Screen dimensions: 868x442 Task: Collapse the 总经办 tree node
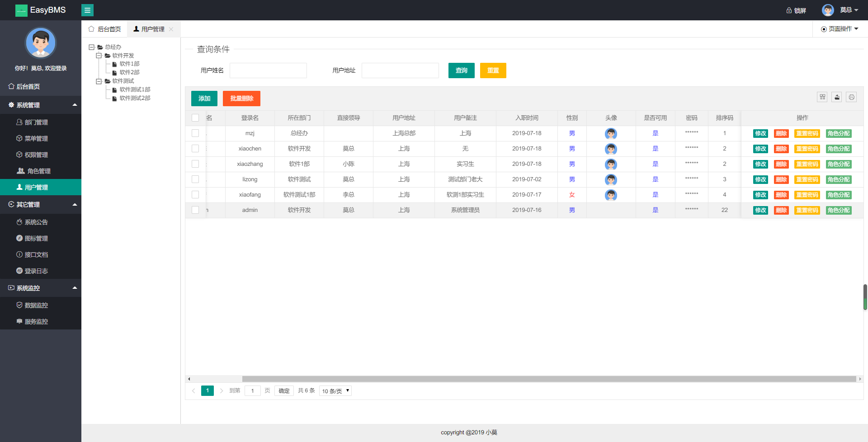click(x=91, y=47)
